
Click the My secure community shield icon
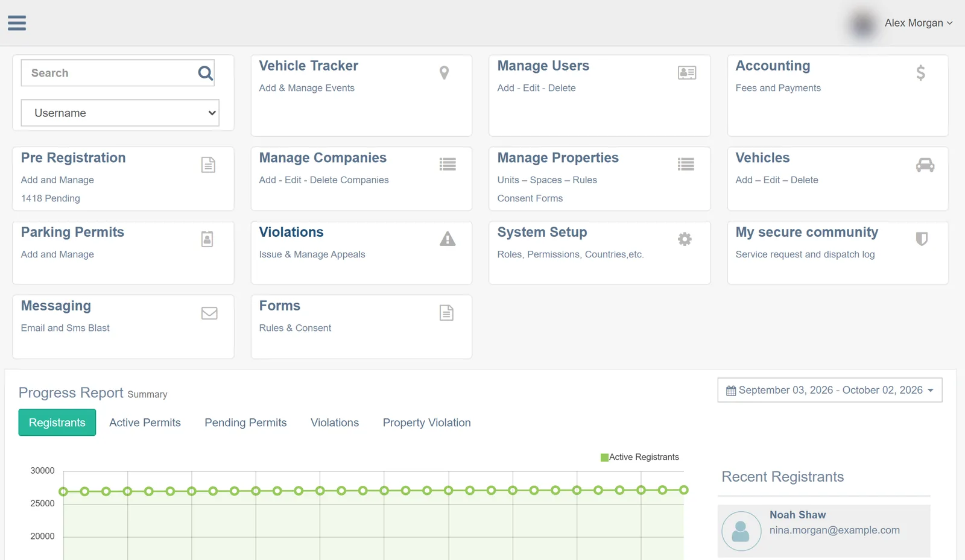click(x=922, y=239)
